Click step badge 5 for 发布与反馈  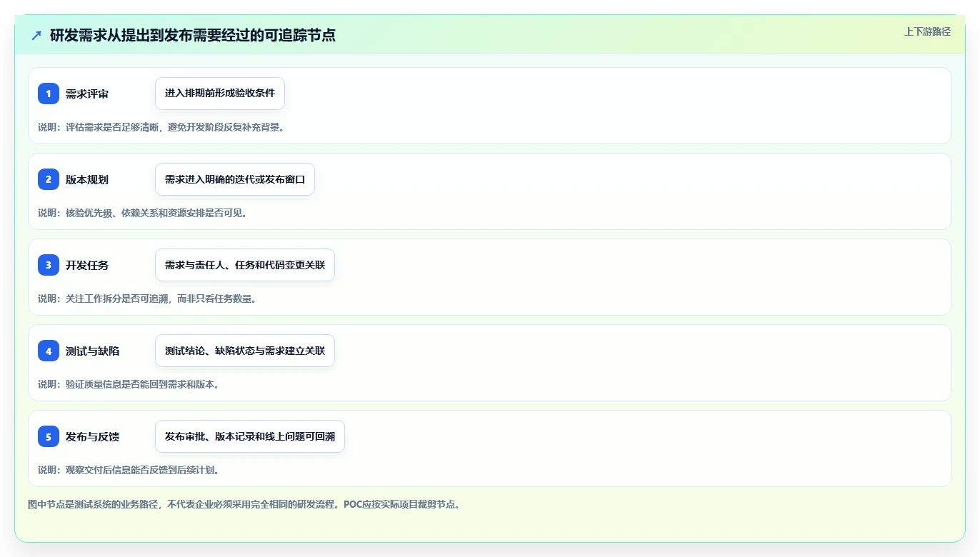pyautogui.click(x=49, y=436)
